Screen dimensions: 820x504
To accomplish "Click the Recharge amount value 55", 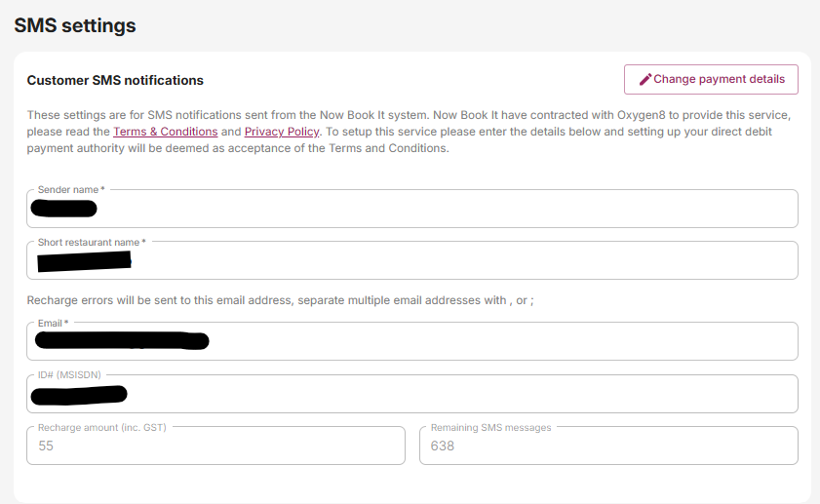I will 47,446.
